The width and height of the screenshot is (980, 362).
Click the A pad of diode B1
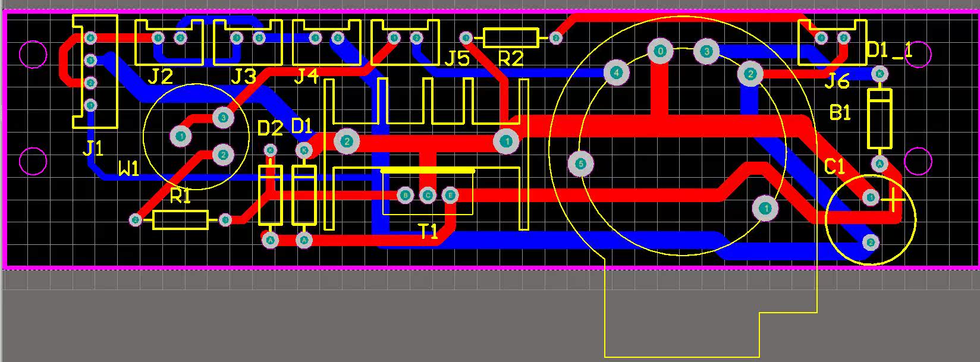[879, 163]
